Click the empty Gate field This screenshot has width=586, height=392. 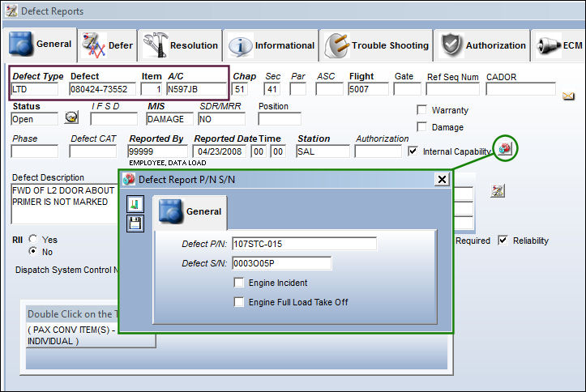pos(407,89)
